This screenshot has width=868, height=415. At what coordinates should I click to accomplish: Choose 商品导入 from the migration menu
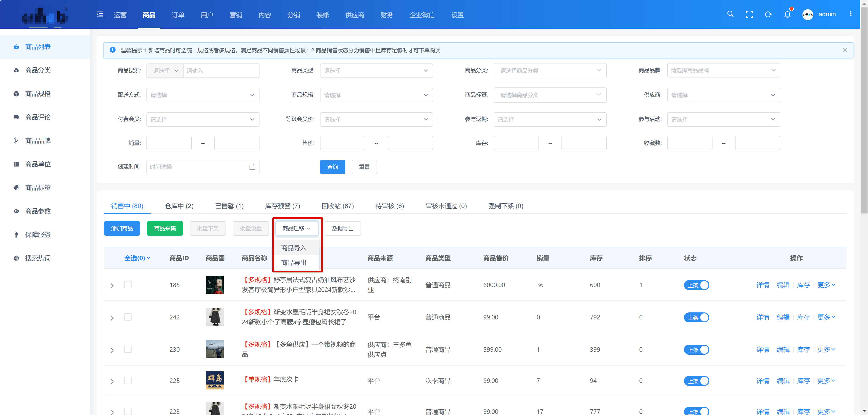click(293, 248)
